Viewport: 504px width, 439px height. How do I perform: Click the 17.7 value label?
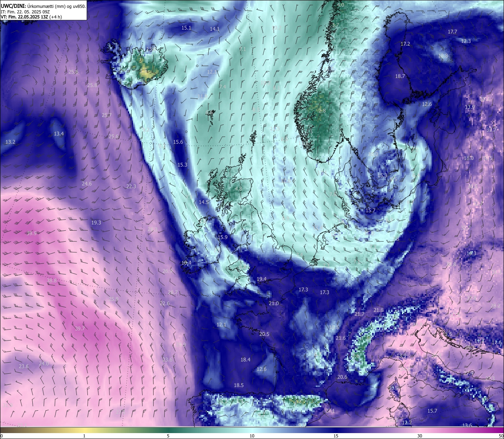[x=452, y=32]
